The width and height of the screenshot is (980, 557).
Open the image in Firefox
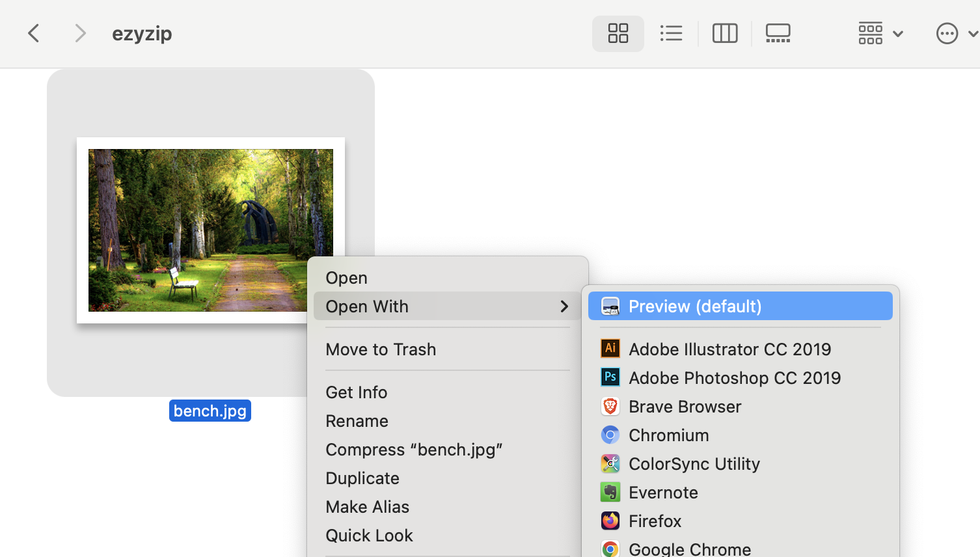click(x=655, y=521)
